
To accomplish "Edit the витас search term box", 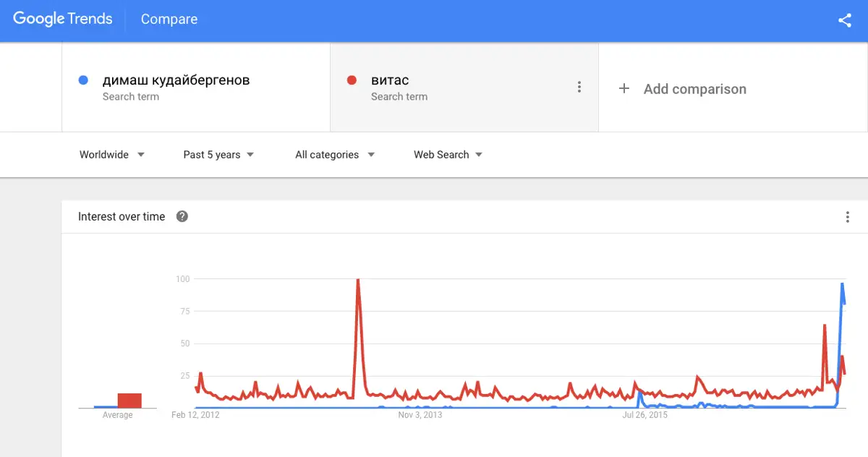I will click(x=464, y=87).
